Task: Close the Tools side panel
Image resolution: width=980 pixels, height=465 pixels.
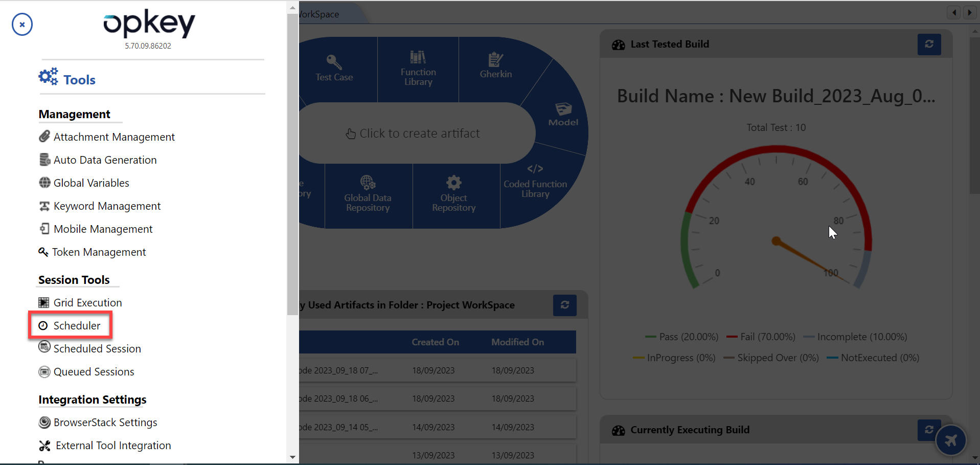Action: (x=22, y=24)
